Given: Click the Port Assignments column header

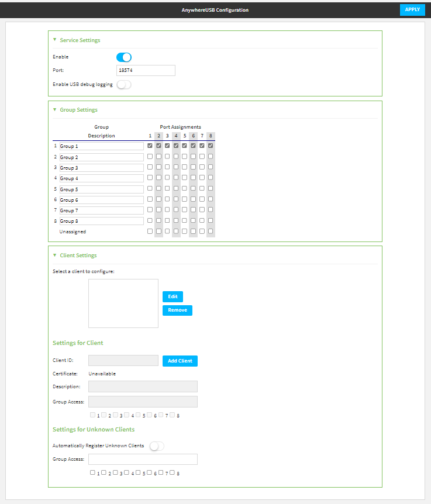Looking at the screenshot, I should (x=180, y=127).
